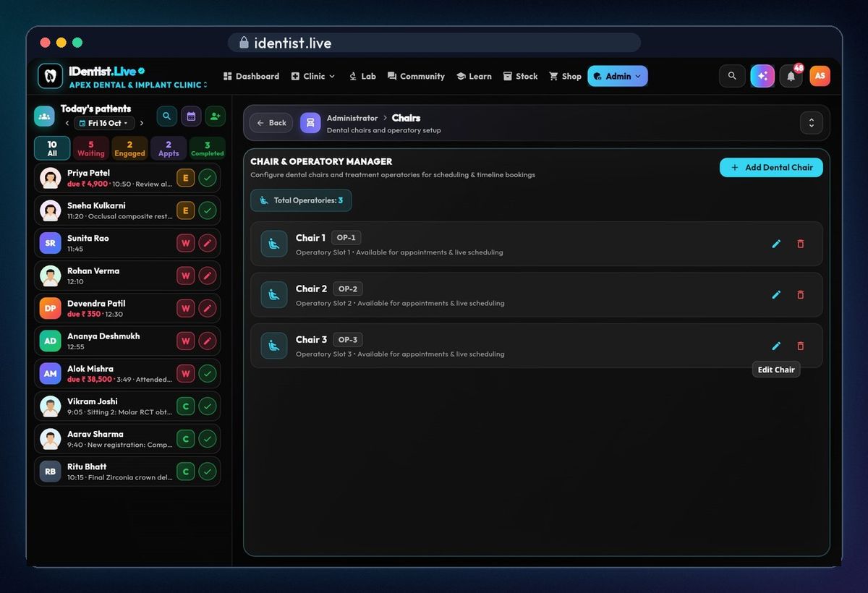
Task: Click the pencil icon for Sunita Rao
Action: tap(208, 243)
